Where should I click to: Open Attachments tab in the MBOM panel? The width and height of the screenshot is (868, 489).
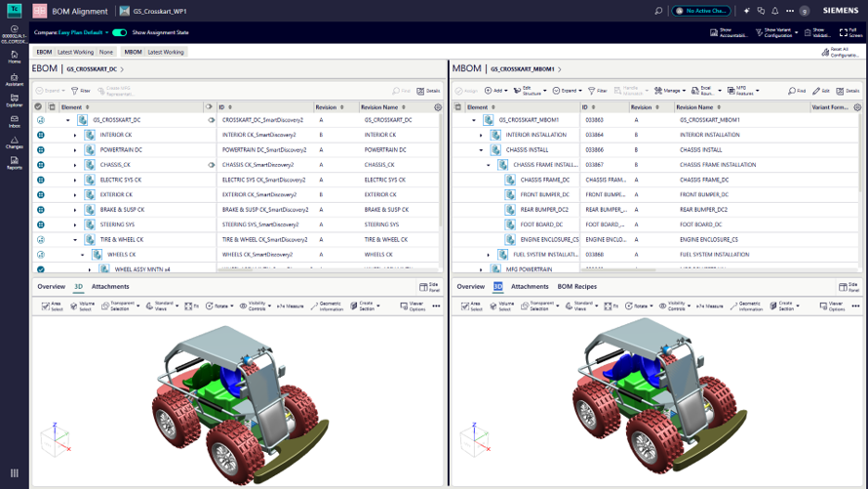[x=530, y=287]
